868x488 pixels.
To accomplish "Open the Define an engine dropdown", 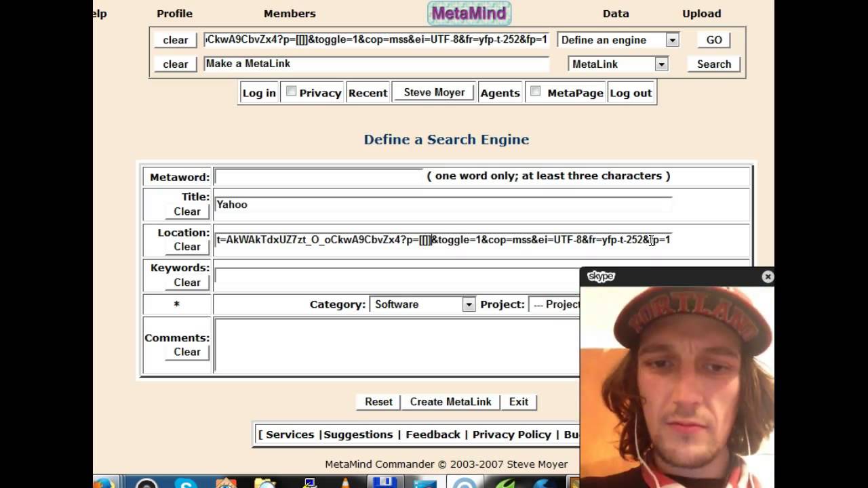I will pyautogui.click(x=618, y=40).
